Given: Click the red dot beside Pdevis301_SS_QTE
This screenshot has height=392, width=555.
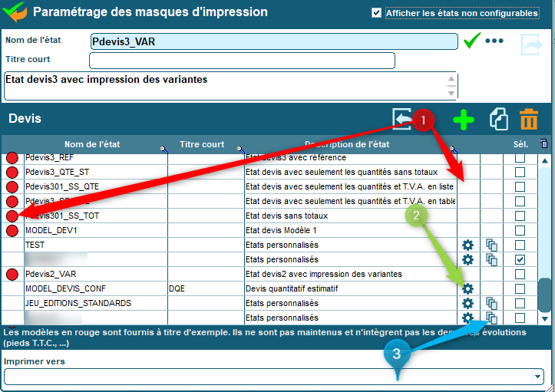Looking at the screenshot, I should 12,187.
